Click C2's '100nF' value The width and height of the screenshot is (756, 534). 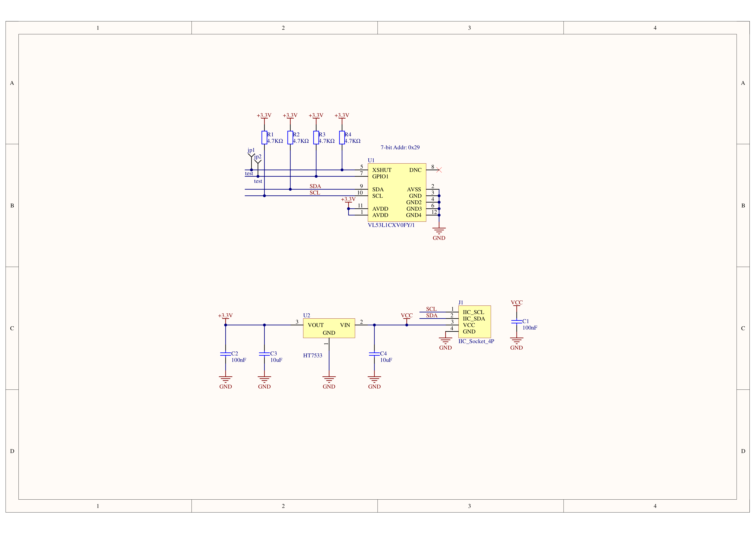[239, 360]
